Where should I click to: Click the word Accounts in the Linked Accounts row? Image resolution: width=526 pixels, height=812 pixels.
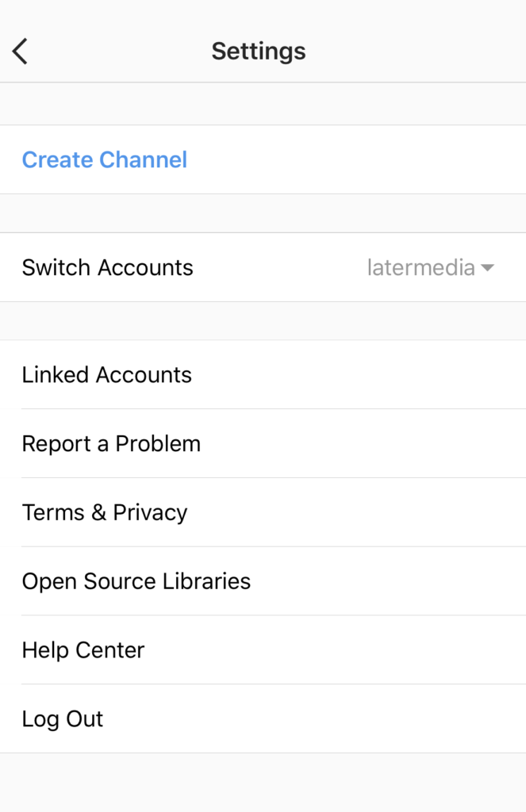click(144, 374)
